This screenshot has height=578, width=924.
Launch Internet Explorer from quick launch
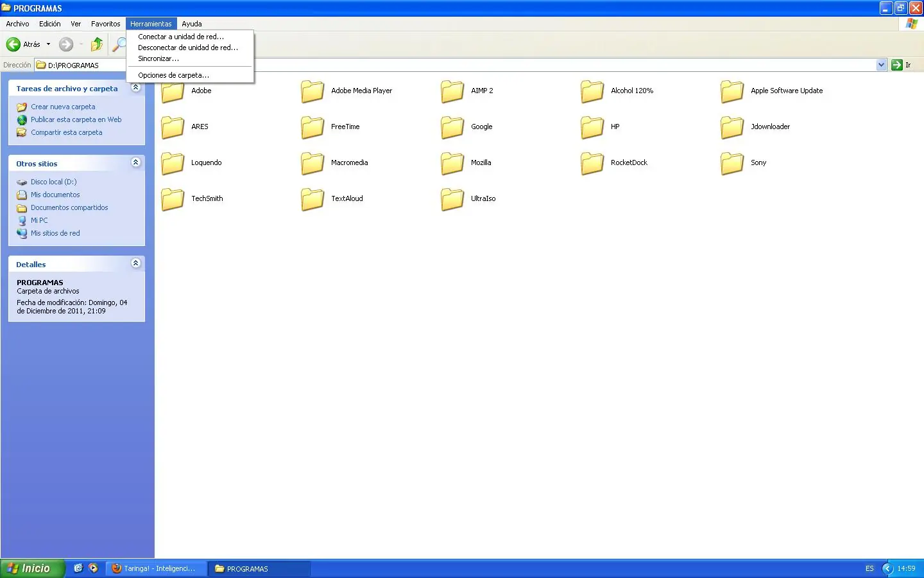pos(78,568)
